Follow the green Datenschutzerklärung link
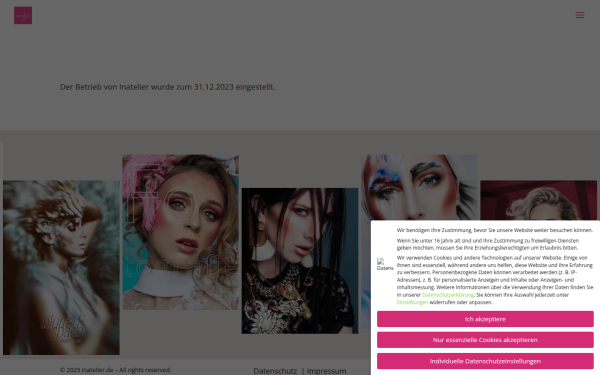 click(448, 295)
